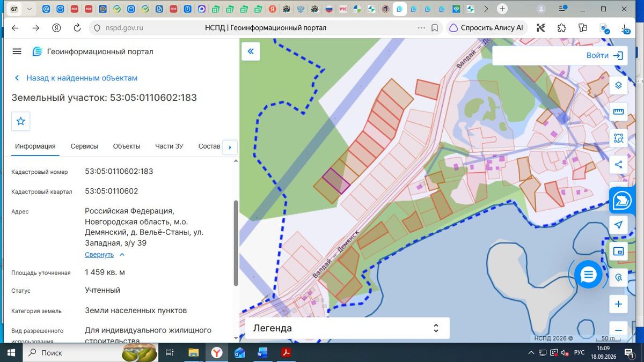Viewport: 644px width, 362px height.
Task: Share the map via the share icon
Action: pyautogui.click(x=618, y=165)
